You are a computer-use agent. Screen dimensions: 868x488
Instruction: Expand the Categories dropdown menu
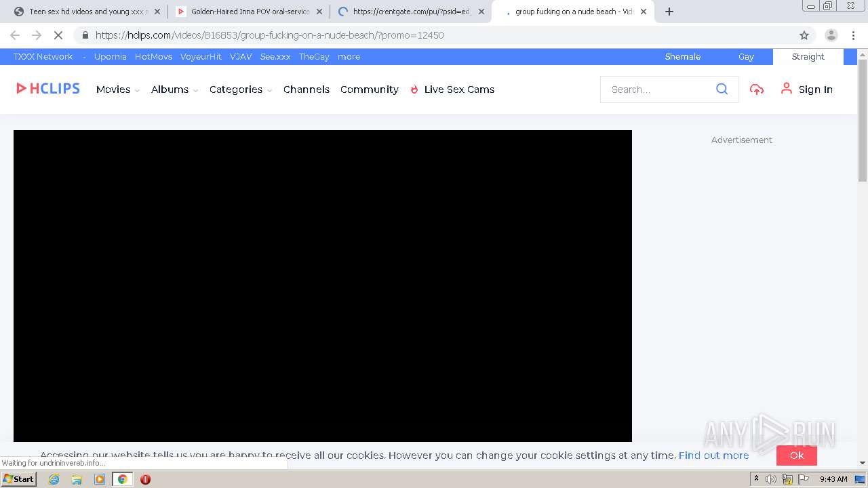pos(241,89)
